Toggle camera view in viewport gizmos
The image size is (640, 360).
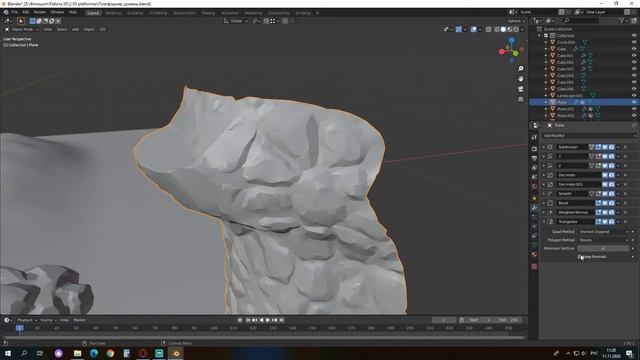click(520, 89)
